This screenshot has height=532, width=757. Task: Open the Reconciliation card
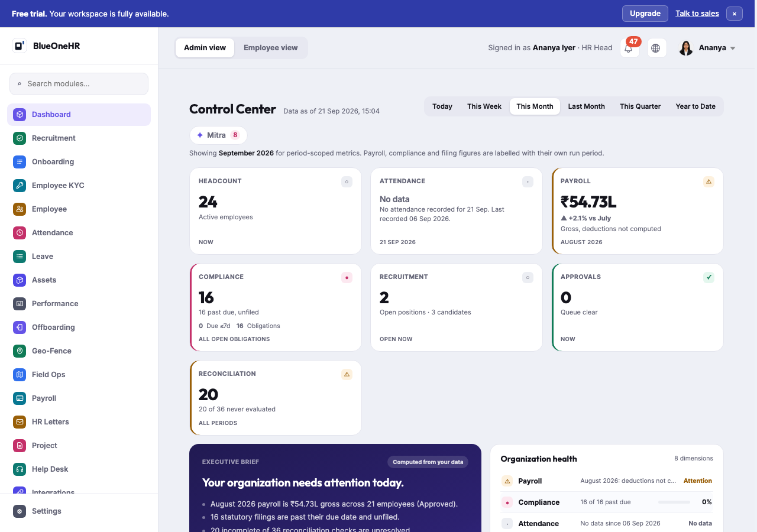tap(276, 398)
